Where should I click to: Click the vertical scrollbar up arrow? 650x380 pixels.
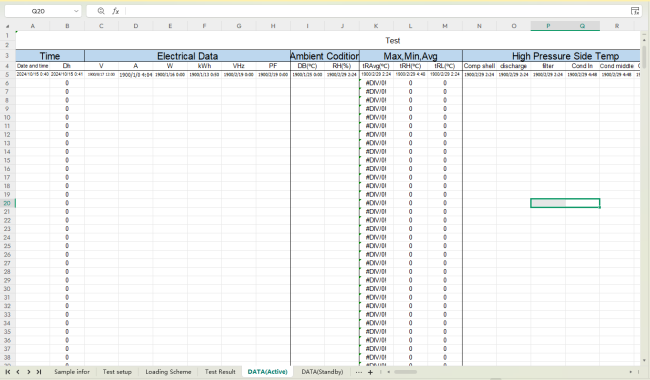click(644, 40)
